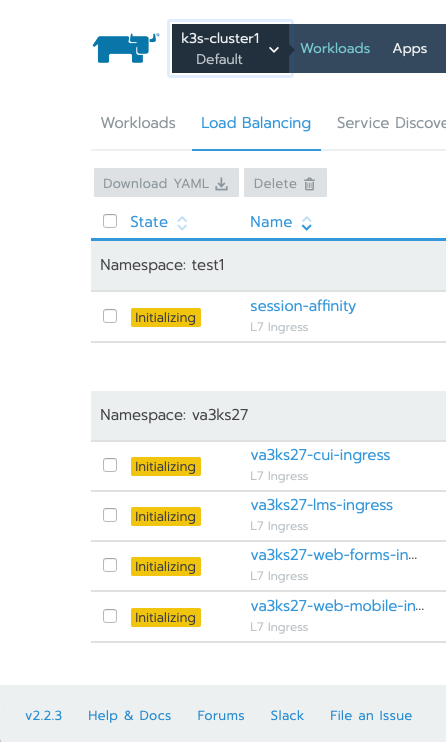Click the Rancher cow logo
Screen dimensions: 446x742
point(125,48)
